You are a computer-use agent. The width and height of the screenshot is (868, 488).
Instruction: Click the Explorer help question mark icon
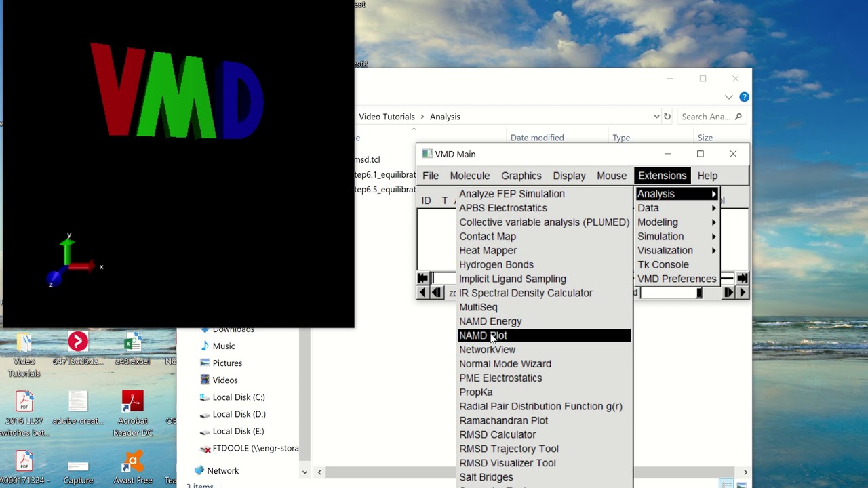click(x=744, y=97)
